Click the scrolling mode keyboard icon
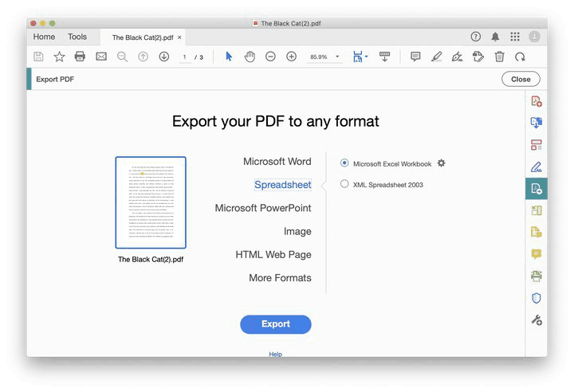574x392 pixels. 384,57
